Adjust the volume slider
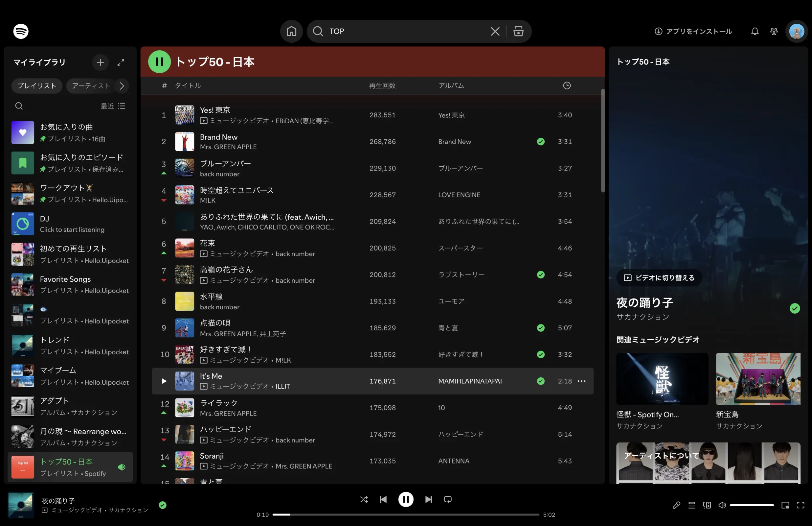This screenshot has width=812, height=526. (752, 505)
